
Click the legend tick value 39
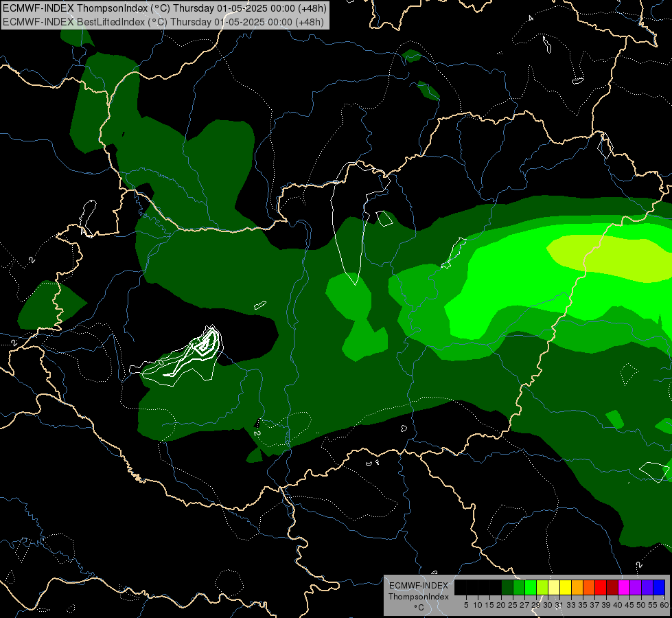[x=606, y=605]
